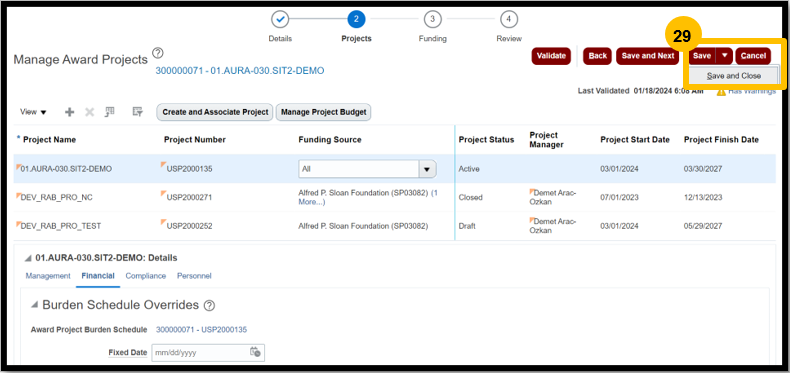Click the Project Start Date column header

[x=635, y=140]
